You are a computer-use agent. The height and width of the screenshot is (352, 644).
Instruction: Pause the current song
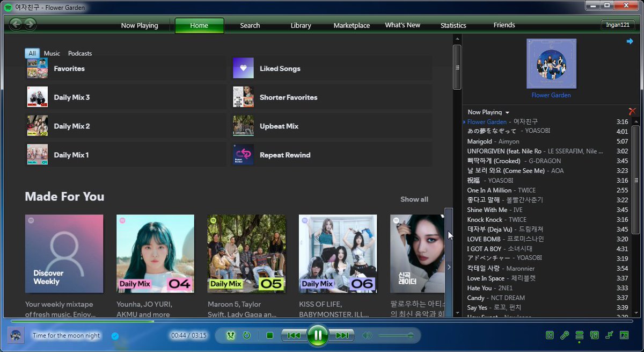[318, 335]
